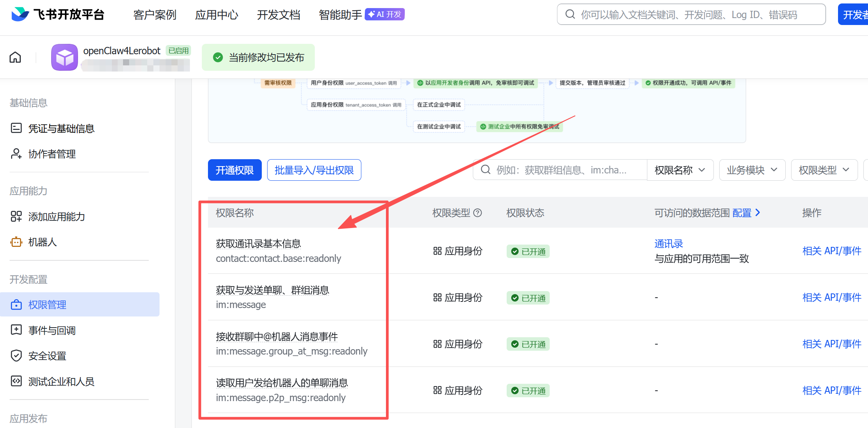The height and width of the screenshot is (428, 868).
Task: Click the home icon in the header
Action: (15, 57)
